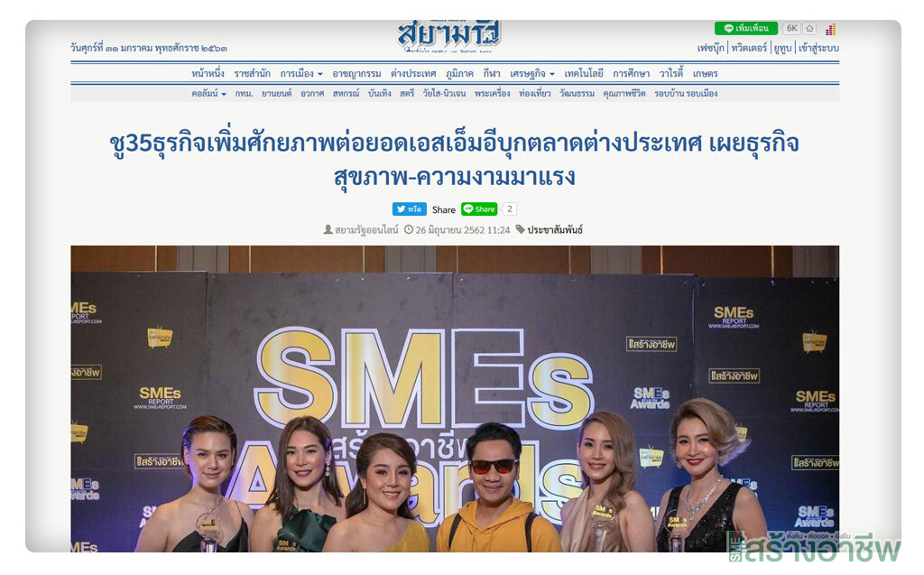Image resolution: width=924 pixels, height=575 pixels.
Task: Open the colorful stats bar-chart icon
Action: pyautogui.click(x=830, y=30)
